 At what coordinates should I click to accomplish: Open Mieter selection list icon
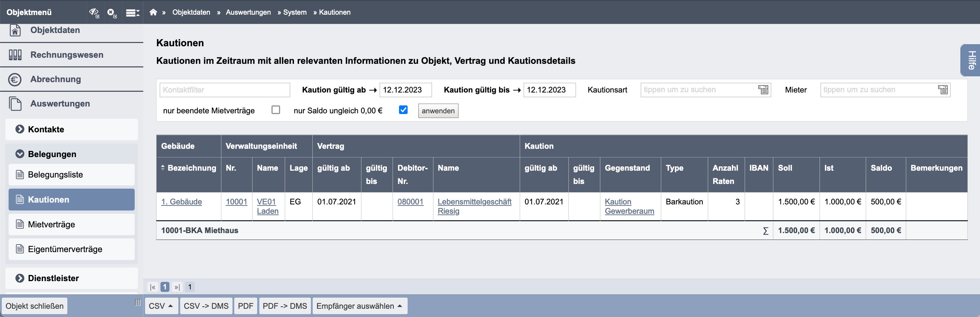tap(943, 90)
